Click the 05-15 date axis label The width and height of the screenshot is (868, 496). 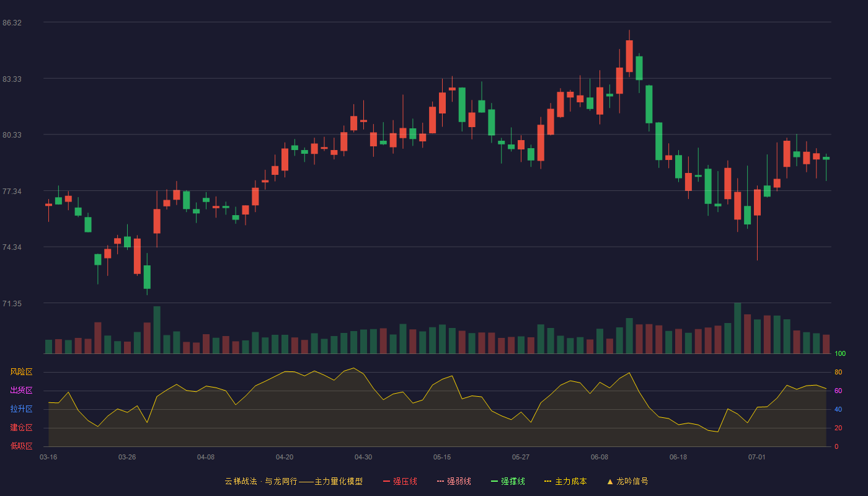pyautogui.click(x=442, y=457)
